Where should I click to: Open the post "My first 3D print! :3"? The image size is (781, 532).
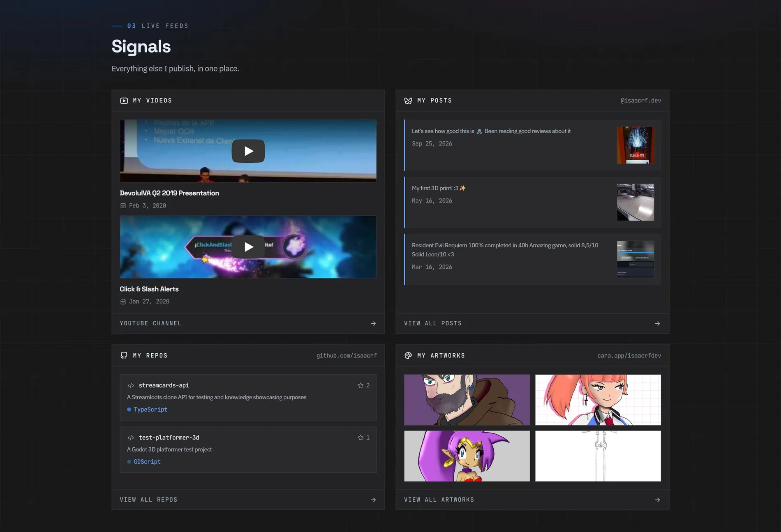pyautogui.click(x=533, y=202)
